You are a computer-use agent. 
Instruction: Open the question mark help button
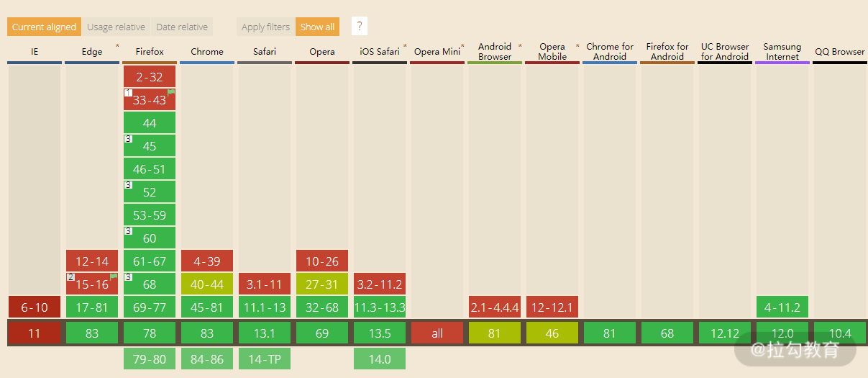[360, 27]
